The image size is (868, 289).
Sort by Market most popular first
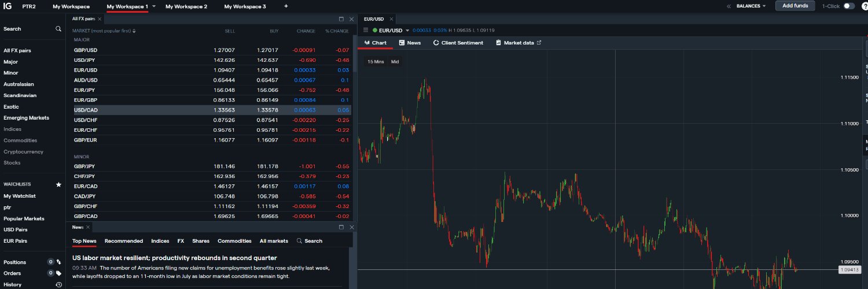pos(105,31)
